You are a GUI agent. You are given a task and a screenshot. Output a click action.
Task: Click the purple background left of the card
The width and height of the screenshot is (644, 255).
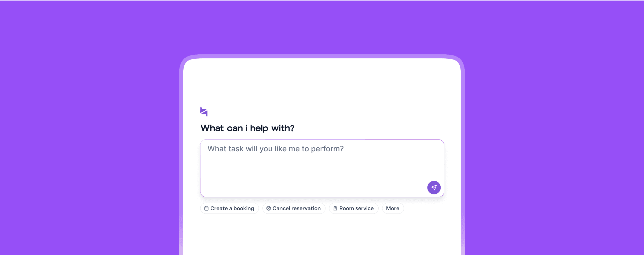[89, 134]
